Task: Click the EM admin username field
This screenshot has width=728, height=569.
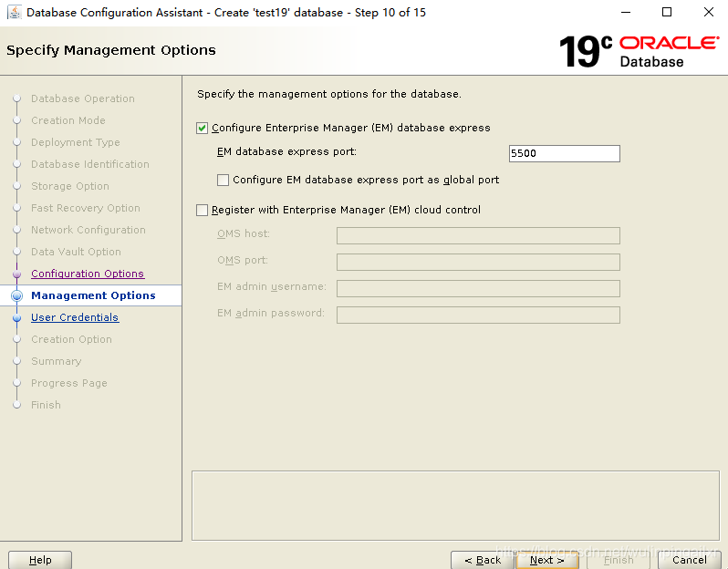Action: pos(478,289)
